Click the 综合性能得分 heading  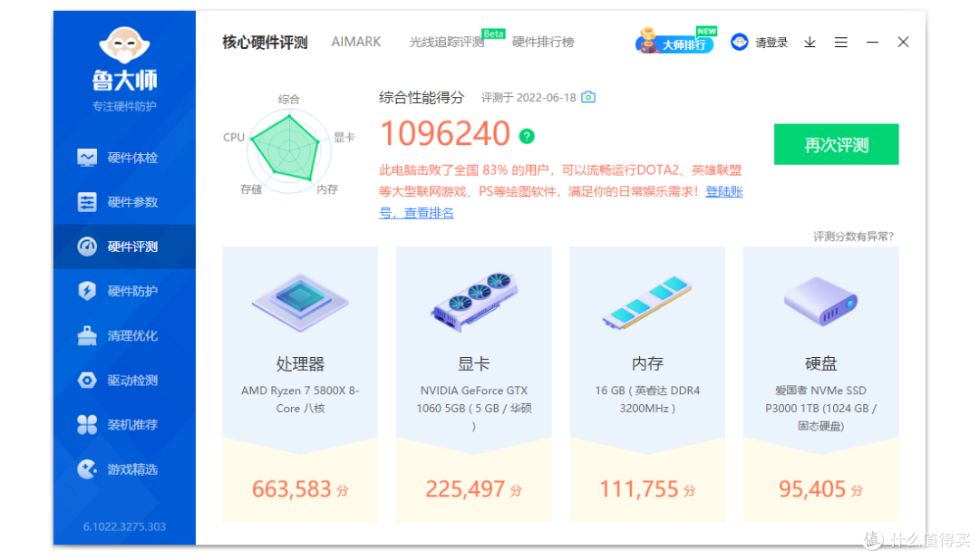pos(422,97)
